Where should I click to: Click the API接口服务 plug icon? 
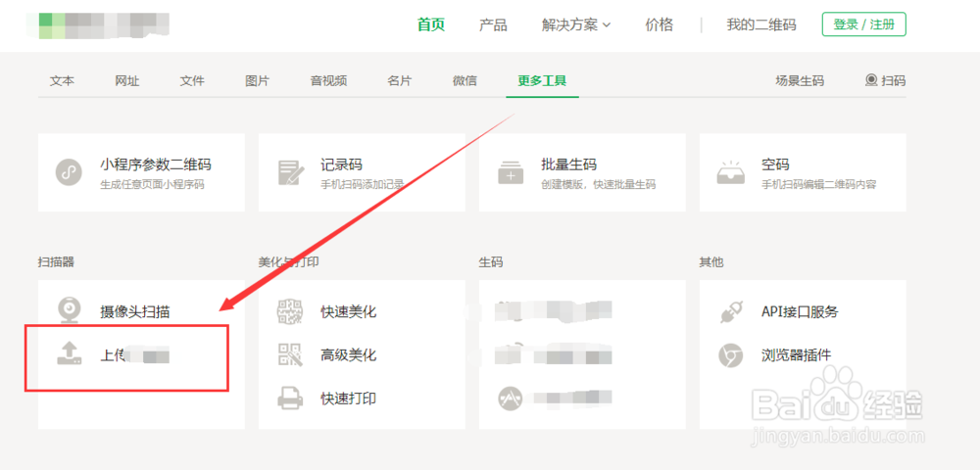point(731,311)
